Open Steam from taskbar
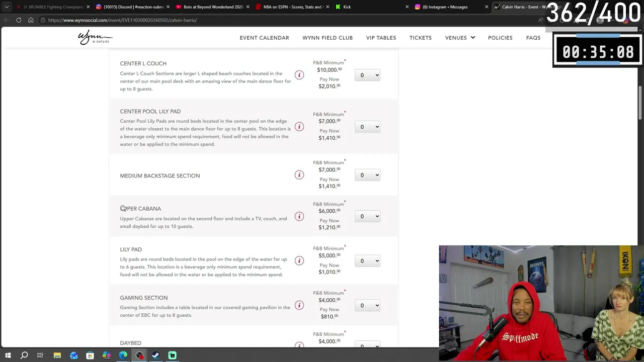This screenshot has height=362, width=644. [155, 355]
